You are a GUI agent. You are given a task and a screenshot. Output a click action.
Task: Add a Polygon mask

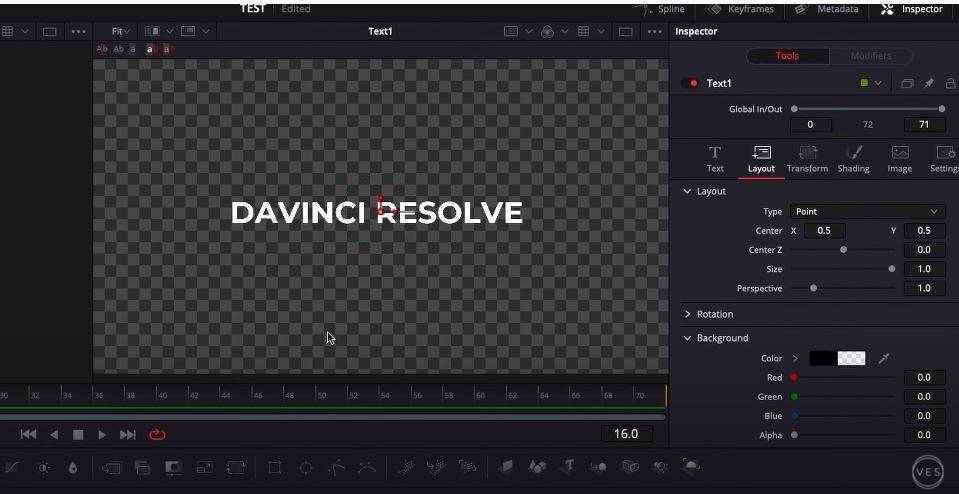[x=336, y=468]
